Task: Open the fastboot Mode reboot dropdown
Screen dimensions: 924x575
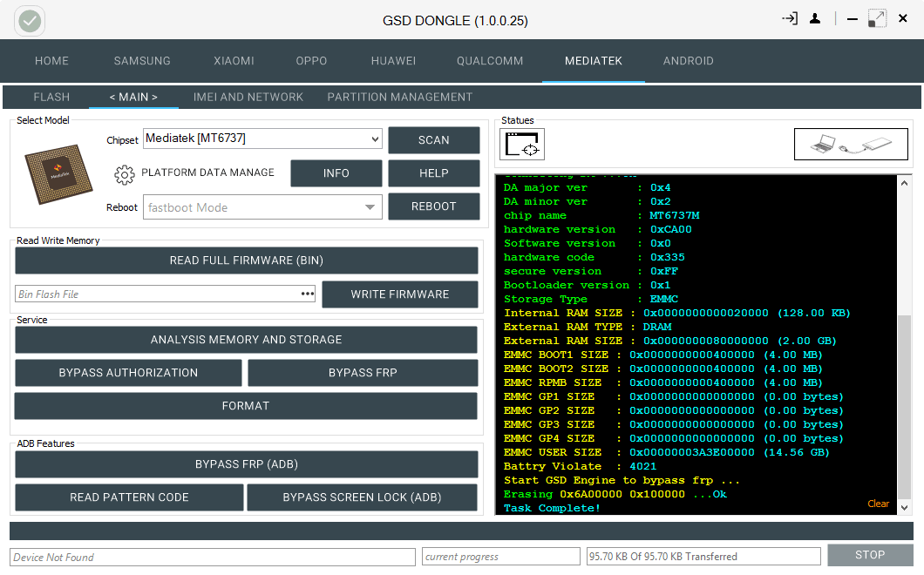Action: [x=370, y=207]
